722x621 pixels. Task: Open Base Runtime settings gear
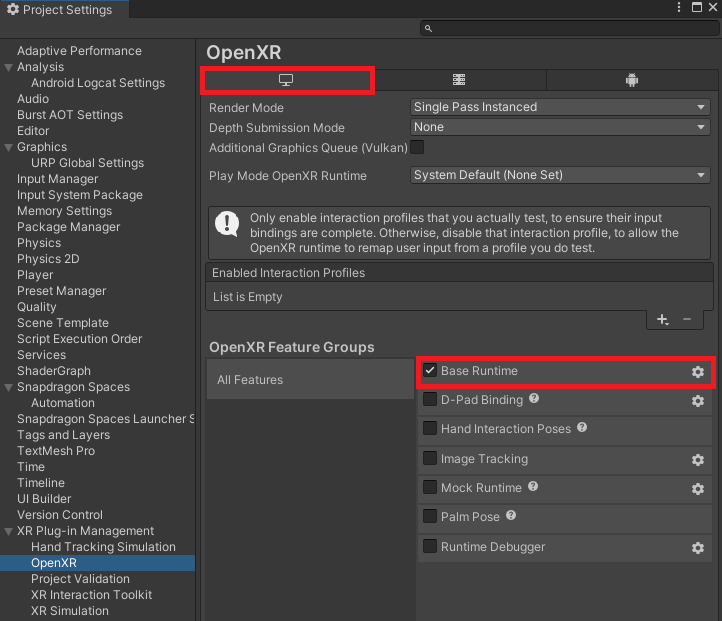(x=698, y=372)
